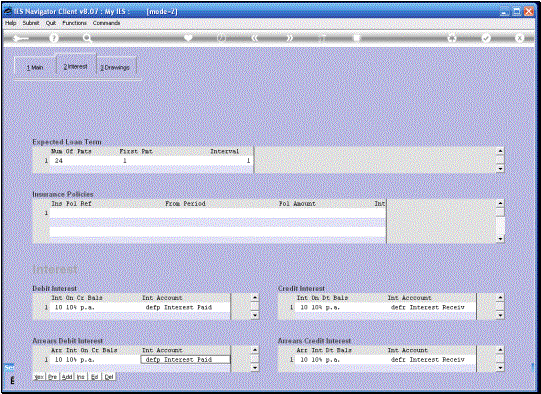Open the Quit menu

[x=51, y=23]
